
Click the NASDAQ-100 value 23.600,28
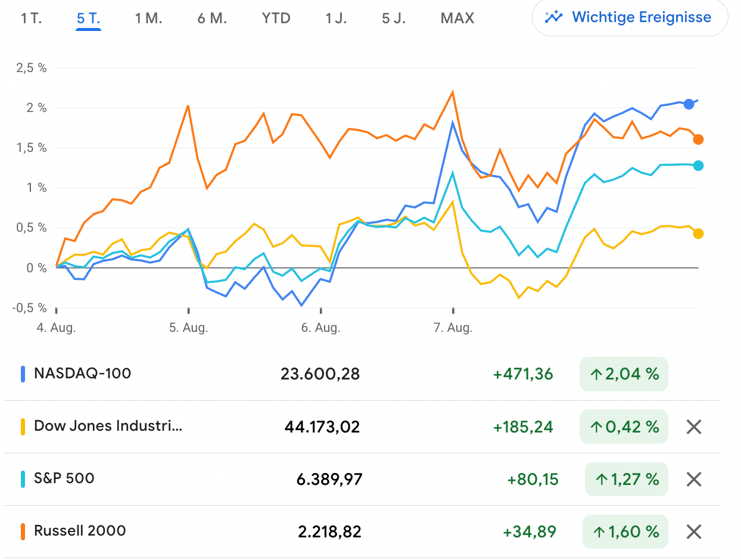320,374
